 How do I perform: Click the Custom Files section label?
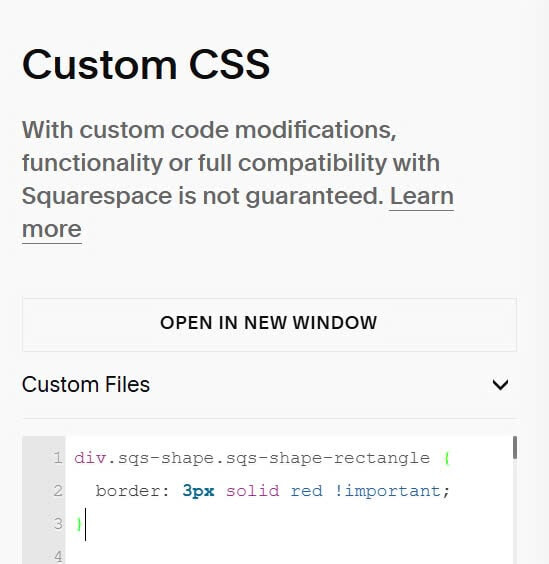pos(86,385)
